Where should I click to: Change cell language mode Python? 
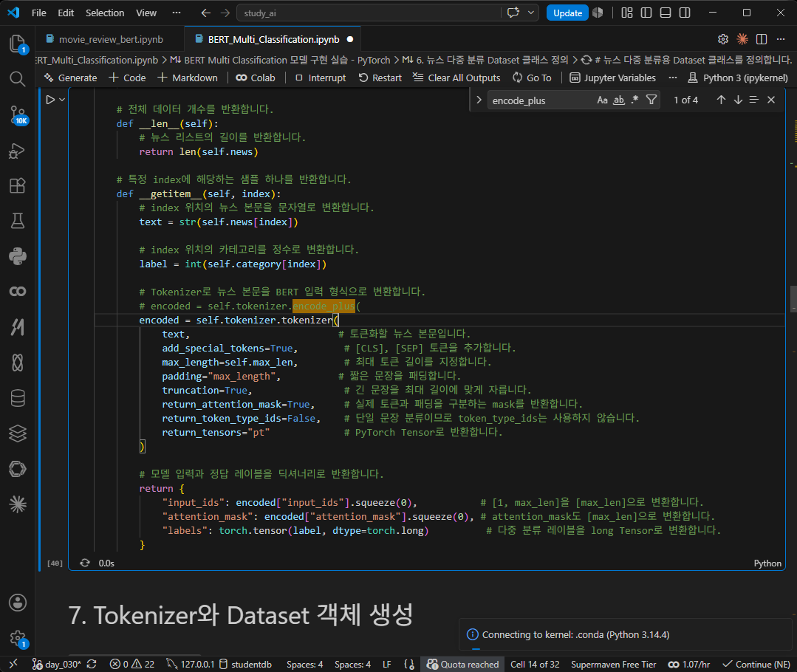(x=767, y=563)
